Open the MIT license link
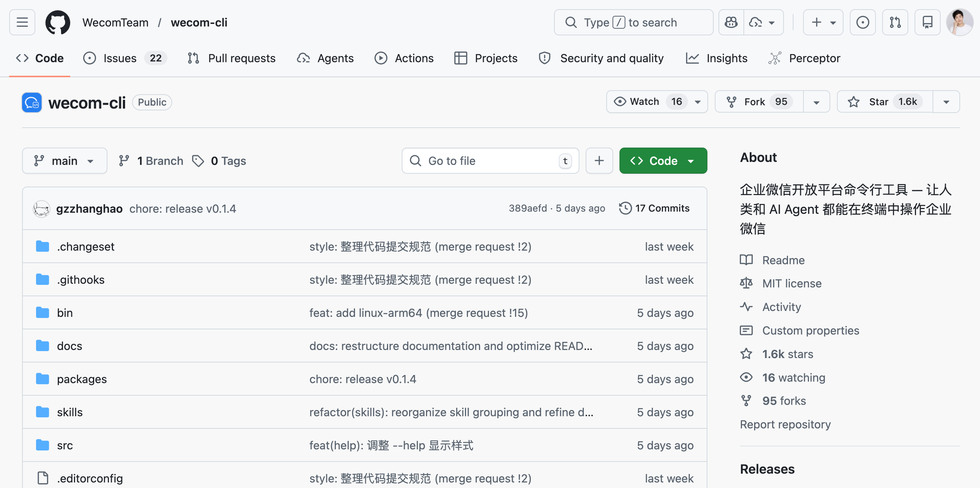 click(x=791, y=283)
